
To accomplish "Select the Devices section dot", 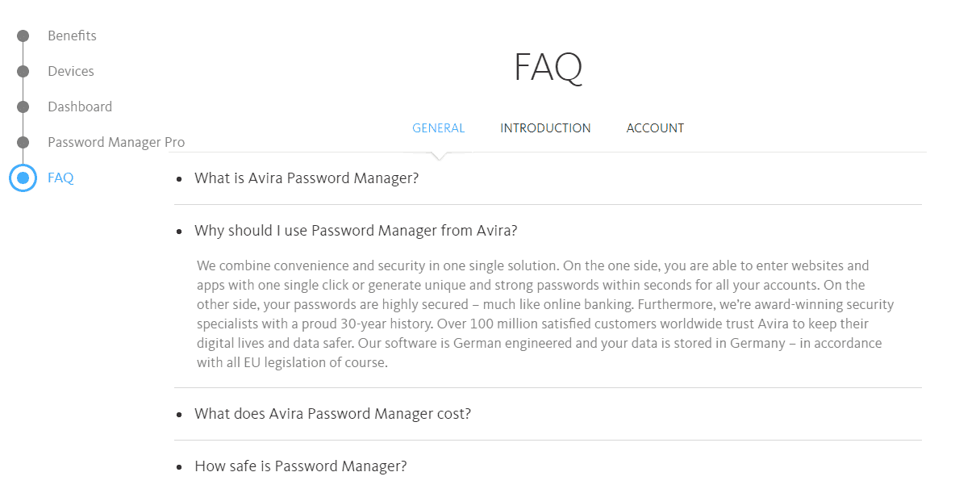I will point(23,71).
